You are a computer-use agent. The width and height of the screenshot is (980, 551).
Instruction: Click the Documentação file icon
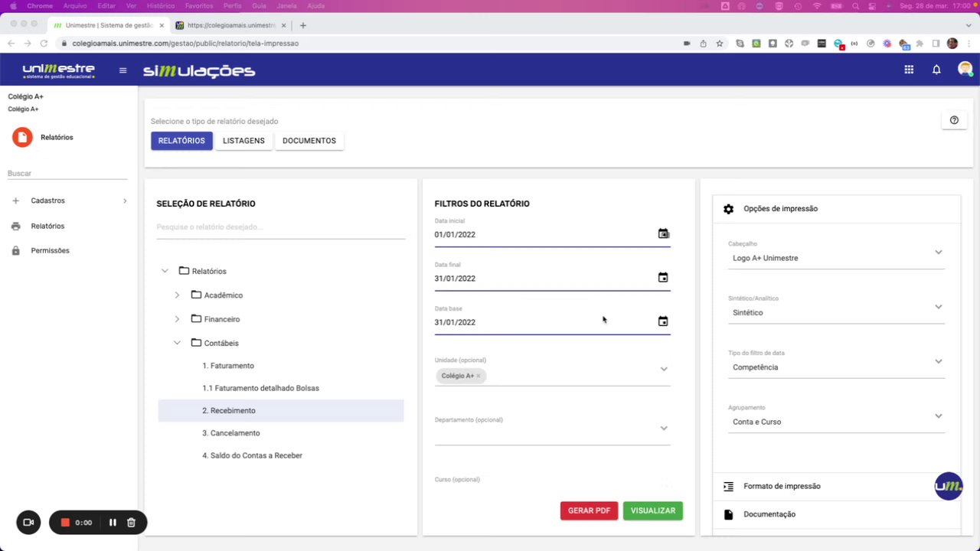(728, 514)
